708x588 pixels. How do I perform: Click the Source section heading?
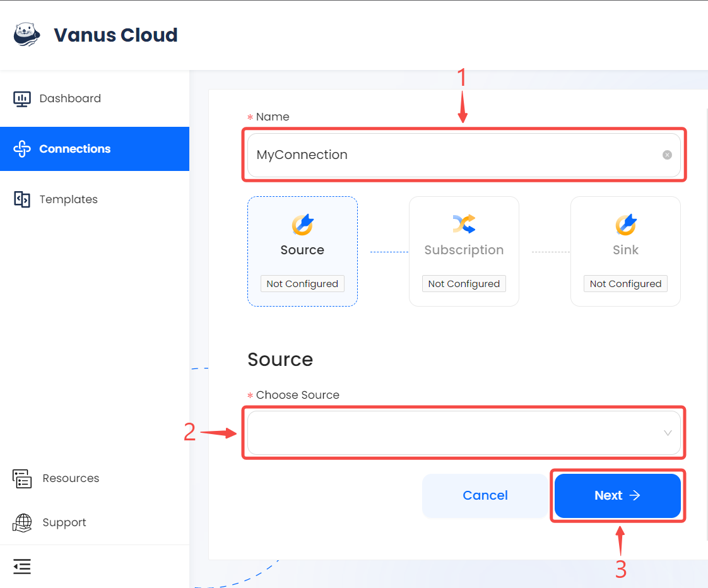[x=280, y=360]
